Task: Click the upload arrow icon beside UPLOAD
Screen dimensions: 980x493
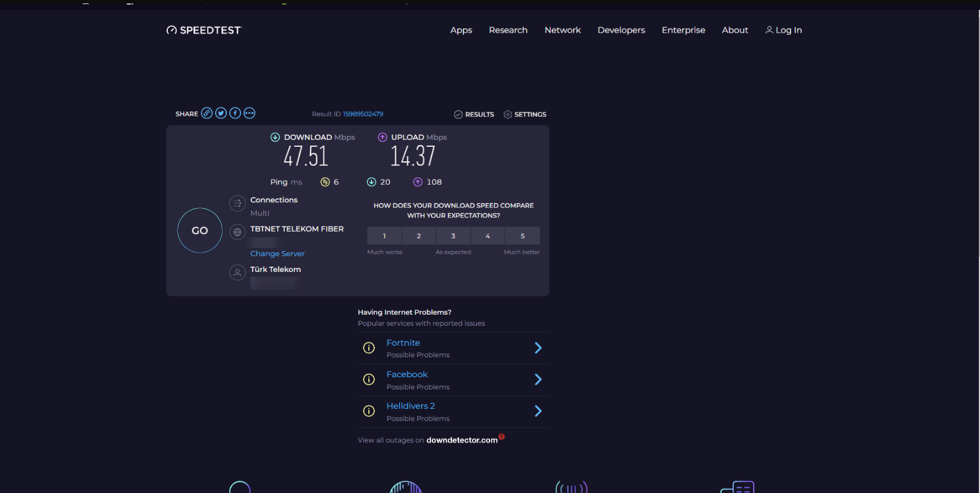Action: [x=382, y=137]
